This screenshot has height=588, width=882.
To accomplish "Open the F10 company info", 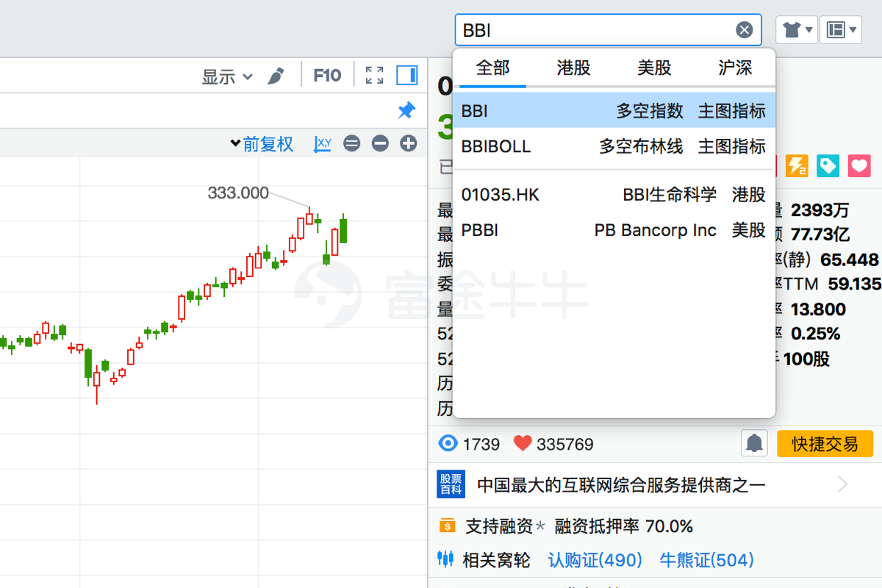I will pyautogui.click(x=327, y=75).
